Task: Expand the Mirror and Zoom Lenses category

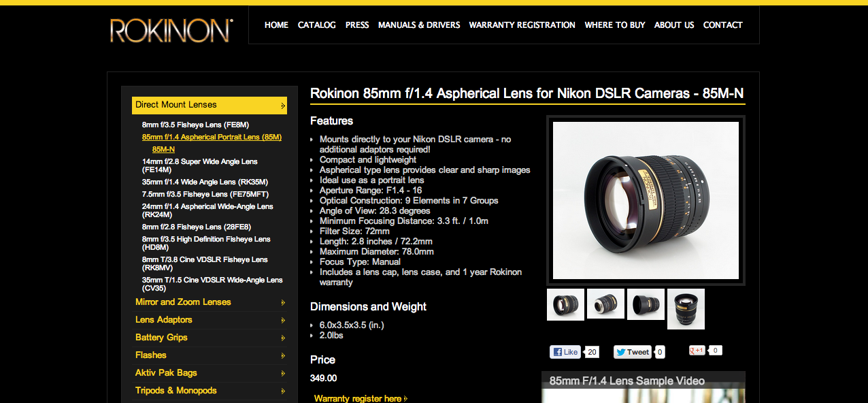Action: (x=210, y=302)
